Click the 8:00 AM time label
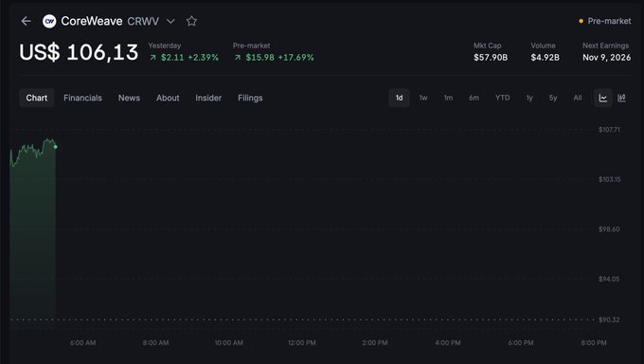 click(155, 342)
